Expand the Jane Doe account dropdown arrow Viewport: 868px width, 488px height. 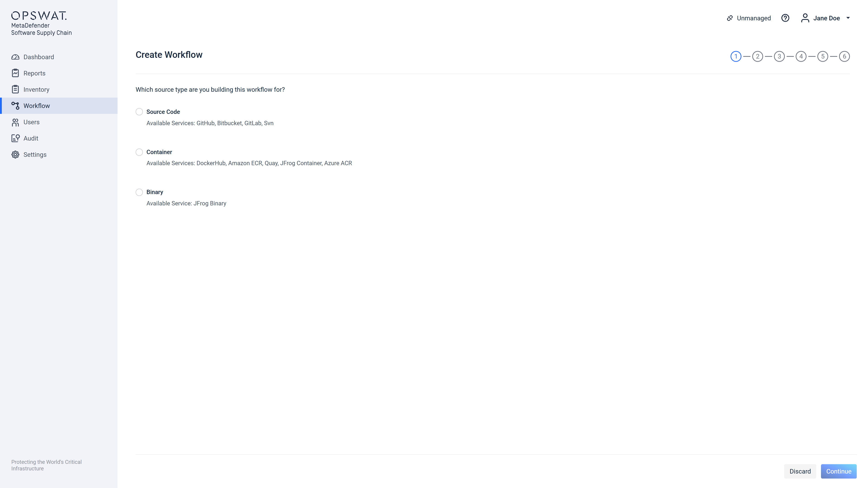coord(848,18)
